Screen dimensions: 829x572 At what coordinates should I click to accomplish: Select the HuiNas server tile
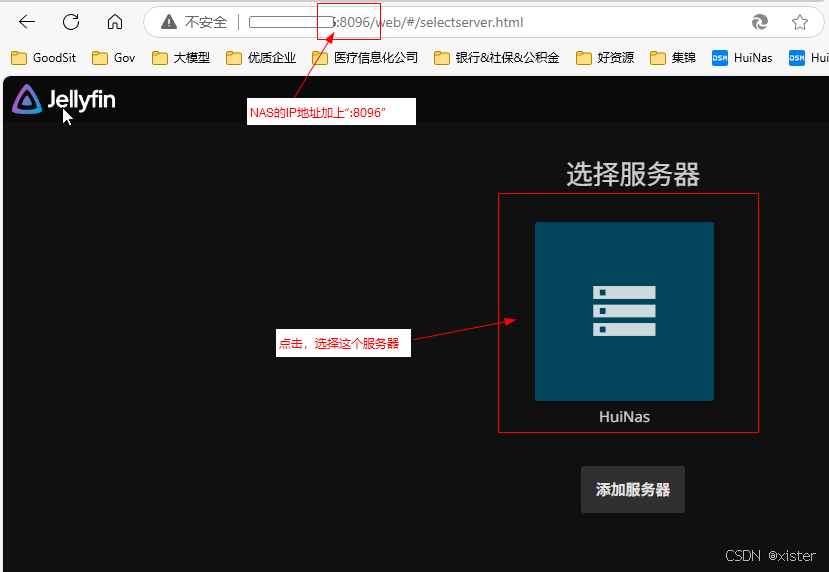point(624,311)
